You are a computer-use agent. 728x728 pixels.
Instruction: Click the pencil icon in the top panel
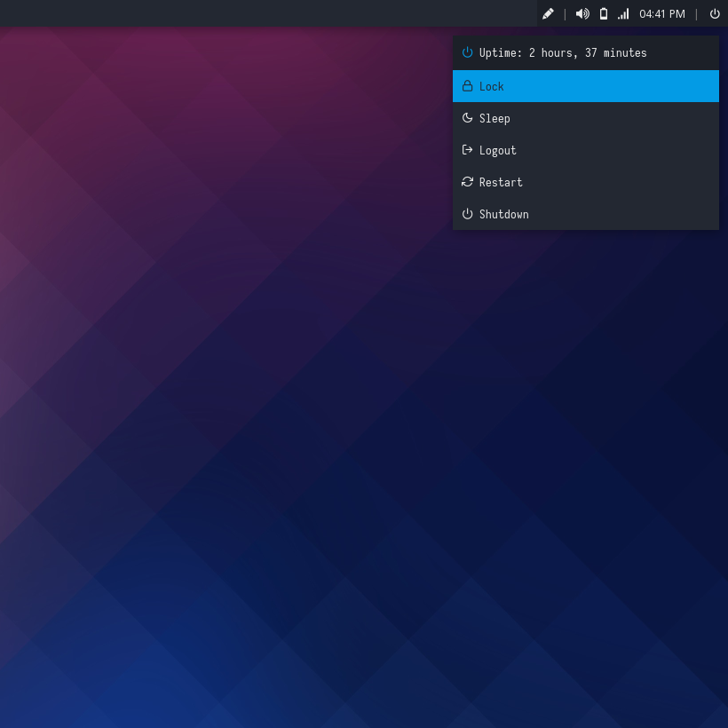pyautogui.click(x=548, y=13)
